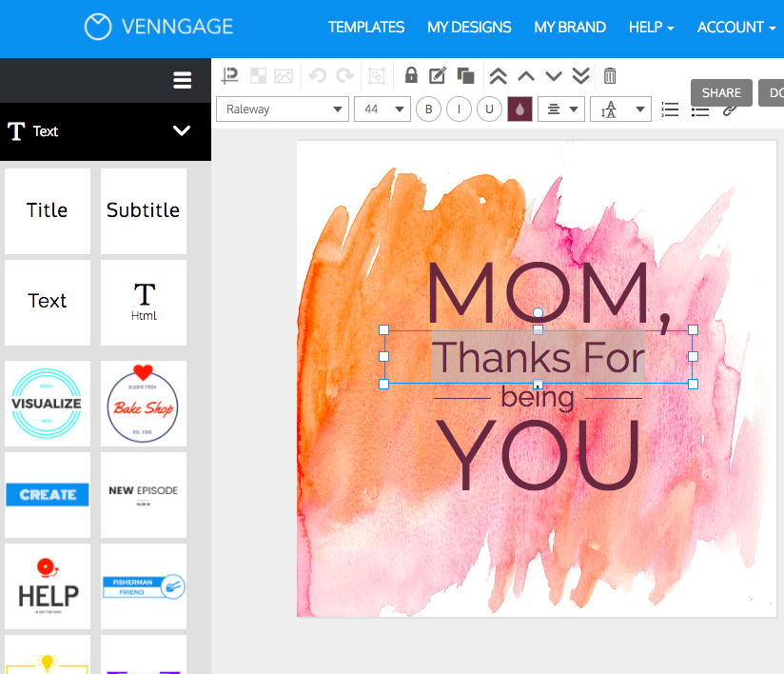
Task: Send element backward one layer
Action: click(554, 76)
